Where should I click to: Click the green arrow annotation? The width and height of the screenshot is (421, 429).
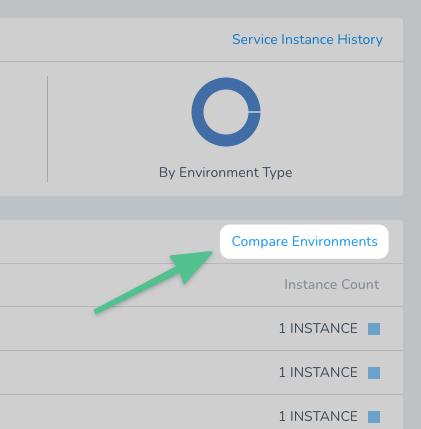point(154,282)
